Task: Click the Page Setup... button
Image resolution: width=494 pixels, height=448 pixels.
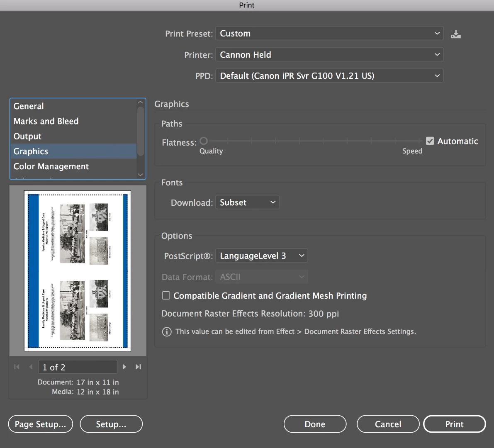Action: coord(40,424)
